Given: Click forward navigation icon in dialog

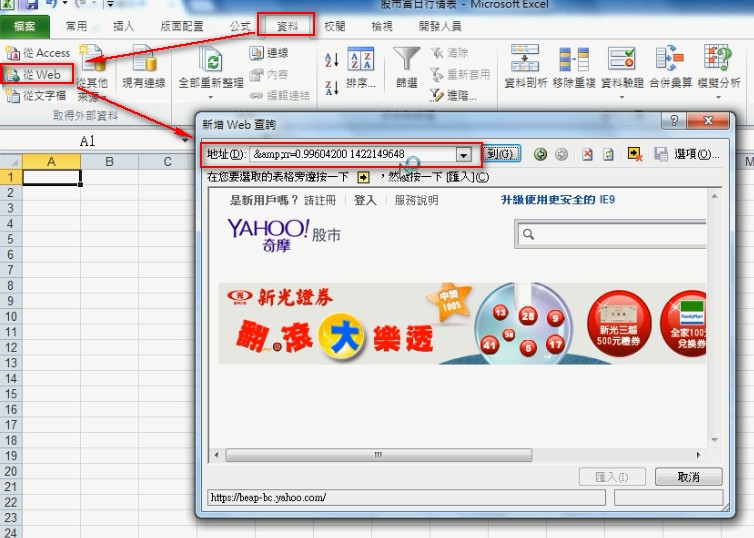Looking at the screenshot, I should pyautogui.click(x=561, y=154).
